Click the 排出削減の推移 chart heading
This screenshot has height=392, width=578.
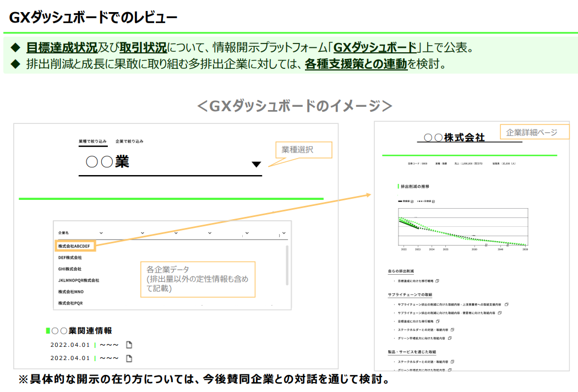[x=415, y=187]
